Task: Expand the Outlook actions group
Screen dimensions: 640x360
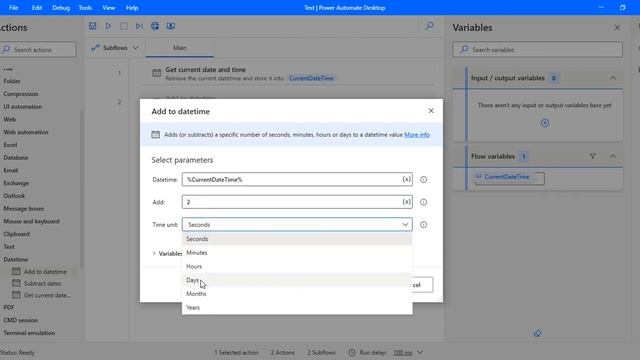Action: [x=14, y=196]
